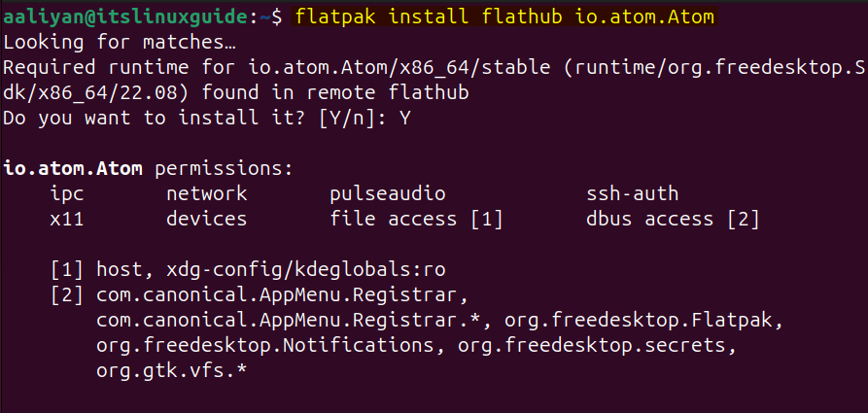Click the "ssh-auth" permission entry
The image size is (868, 413).
pyautogui.click(x=632, y=193)
